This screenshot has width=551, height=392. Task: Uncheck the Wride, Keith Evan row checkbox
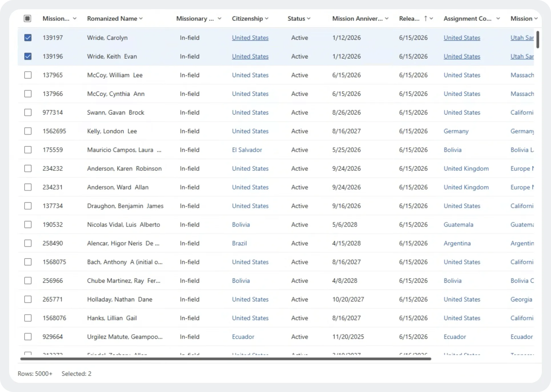click(x=28, y=56)
